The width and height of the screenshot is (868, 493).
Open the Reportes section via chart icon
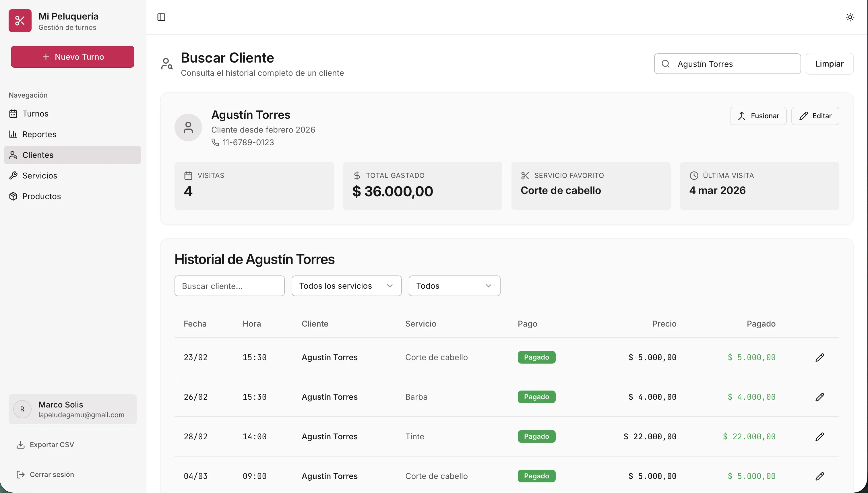tap(13, 134)
